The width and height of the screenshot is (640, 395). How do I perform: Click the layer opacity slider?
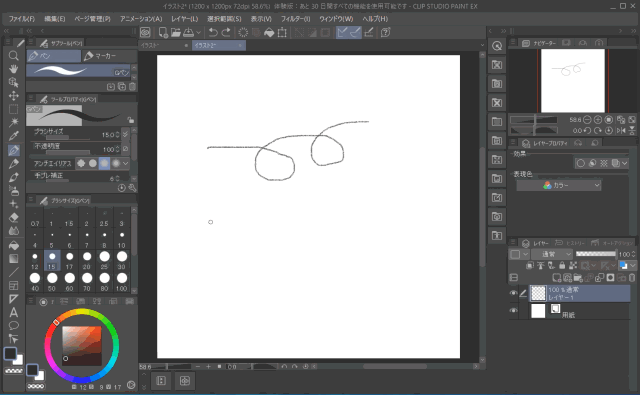595,254
